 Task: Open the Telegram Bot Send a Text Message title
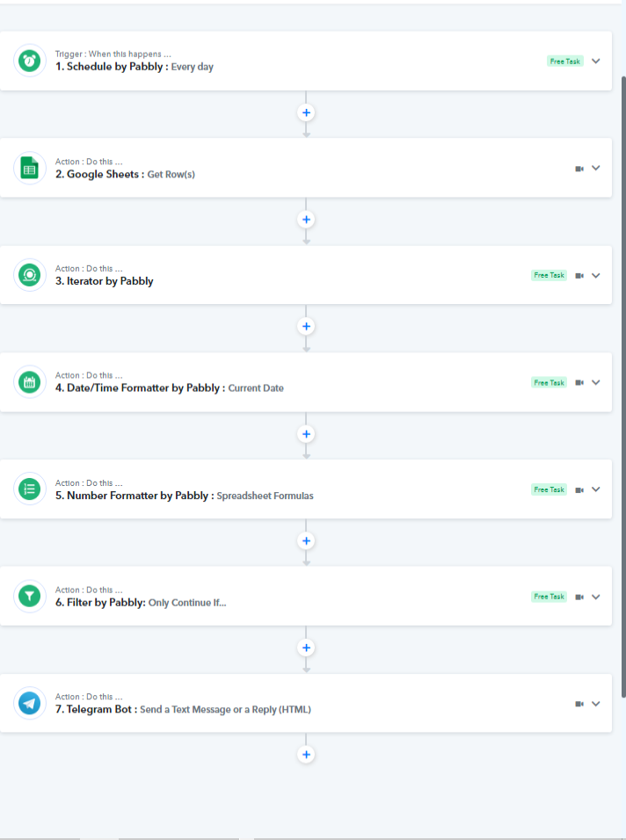183,709
